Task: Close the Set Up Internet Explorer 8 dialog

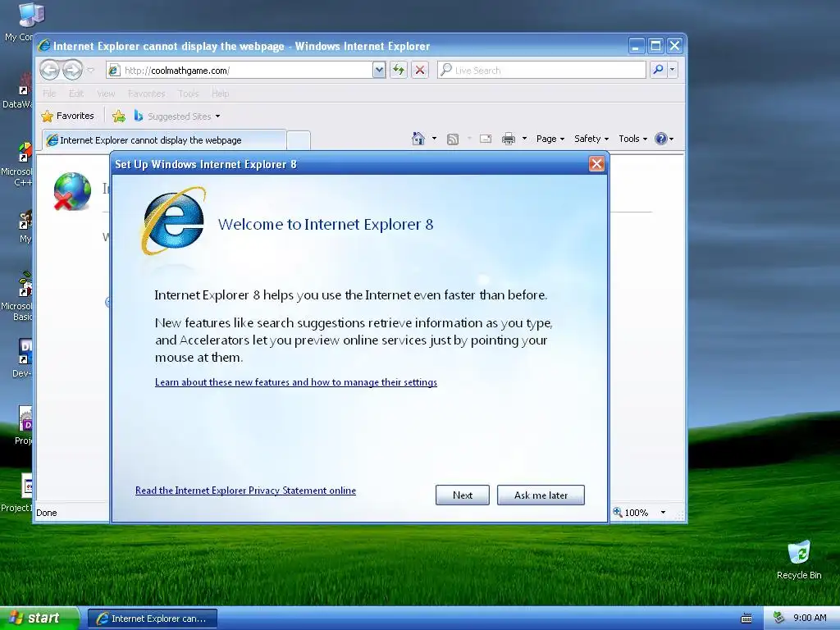Action: pyautogui.click(x=596, y=164)
